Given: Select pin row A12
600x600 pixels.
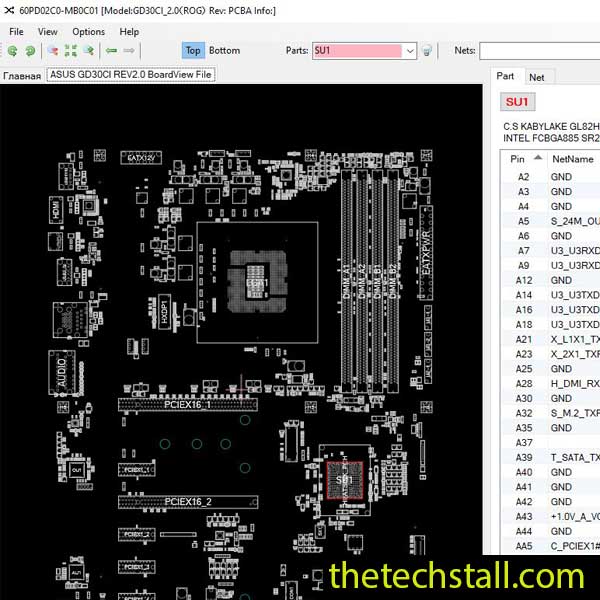Looking at the screenshot, I should click(550, 280).
